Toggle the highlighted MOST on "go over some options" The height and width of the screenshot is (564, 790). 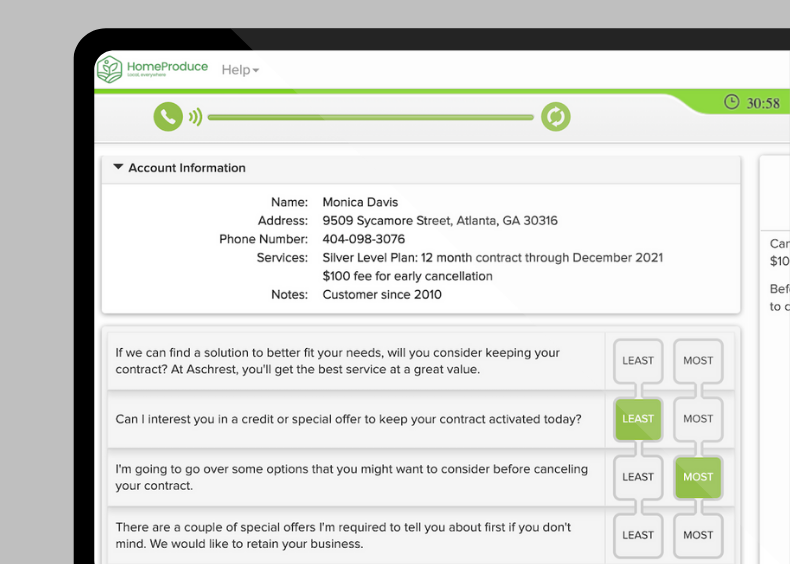697,477
